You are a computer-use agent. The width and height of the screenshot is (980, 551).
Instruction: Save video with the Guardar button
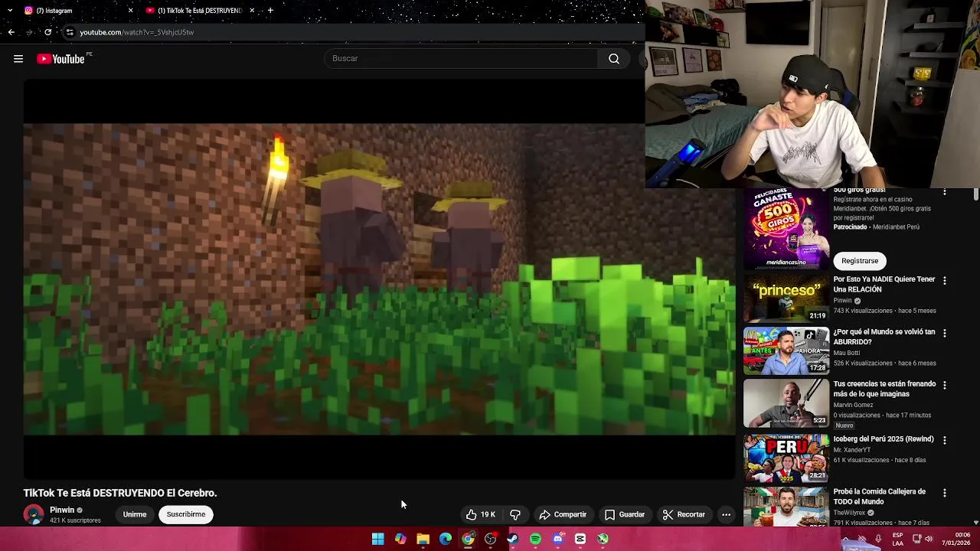click(x=625, y=514)
